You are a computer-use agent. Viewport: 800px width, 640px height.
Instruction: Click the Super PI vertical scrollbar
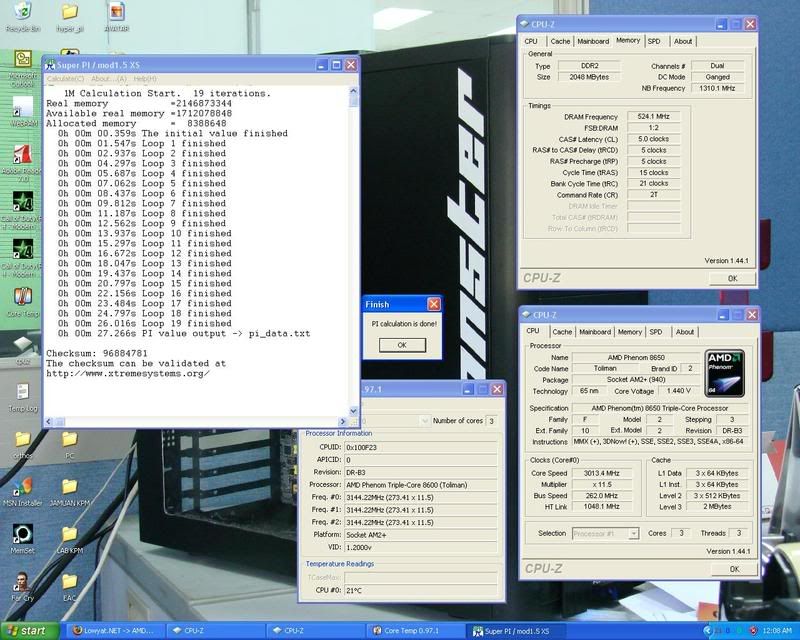(354, 250)
